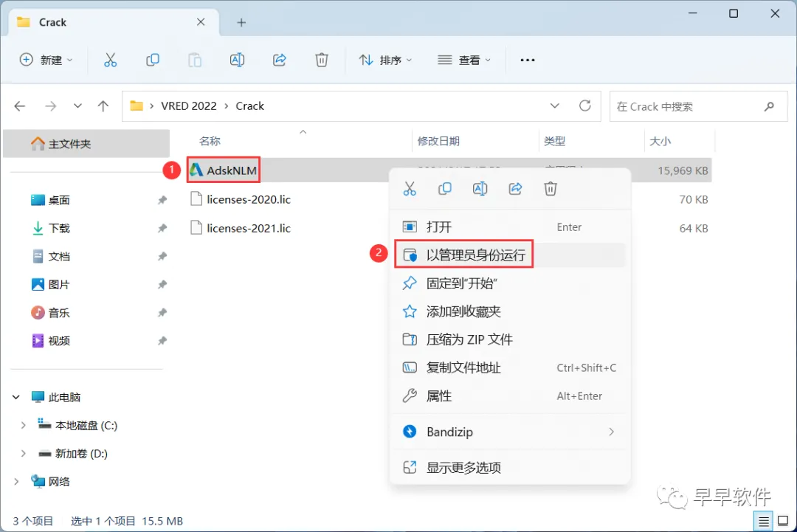
Task: Open a new tab with plus button
Action: (241, 22)
